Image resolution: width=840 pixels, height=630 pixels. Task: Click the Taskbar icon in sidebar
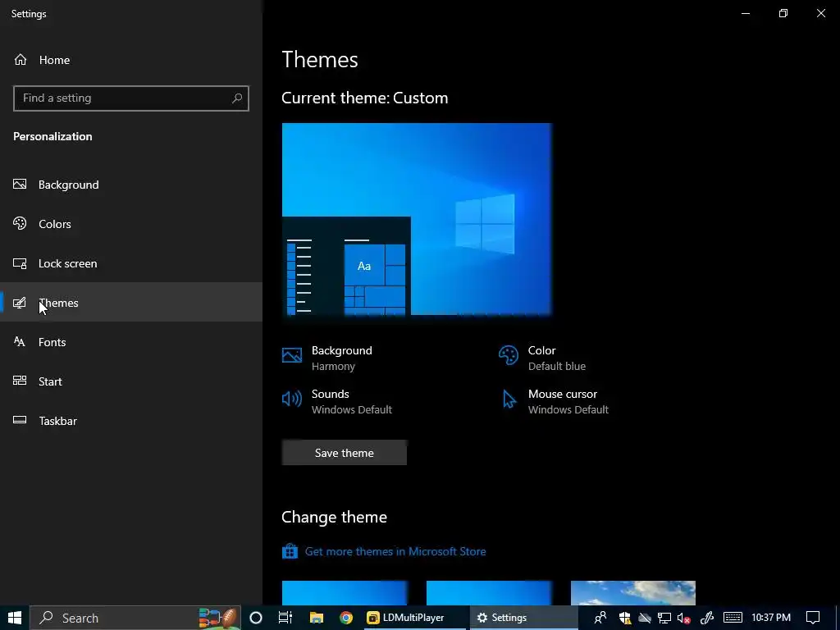20,420
